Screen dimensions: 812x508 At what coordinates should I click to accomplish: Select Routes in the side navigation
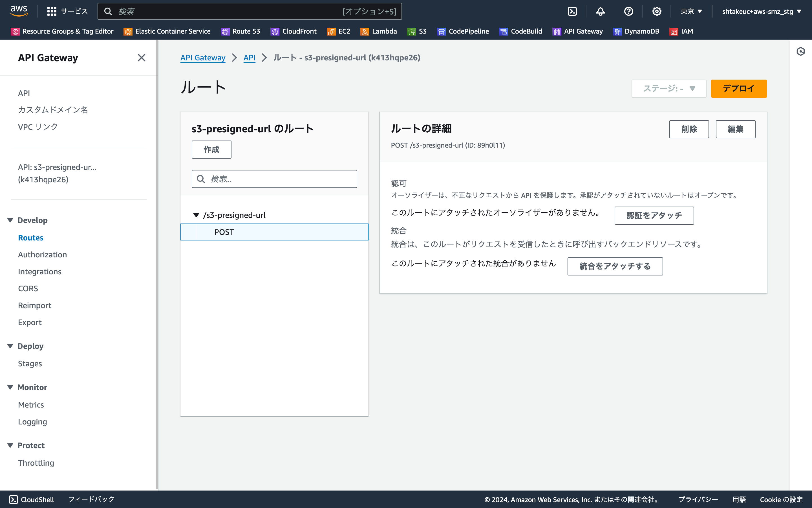(30, 238)
